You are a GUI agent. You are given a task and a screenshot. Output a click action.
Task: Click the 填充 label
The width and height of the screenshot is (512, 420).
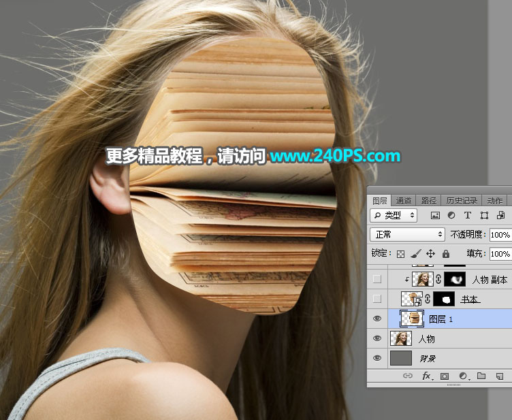[x=477, y=253]
